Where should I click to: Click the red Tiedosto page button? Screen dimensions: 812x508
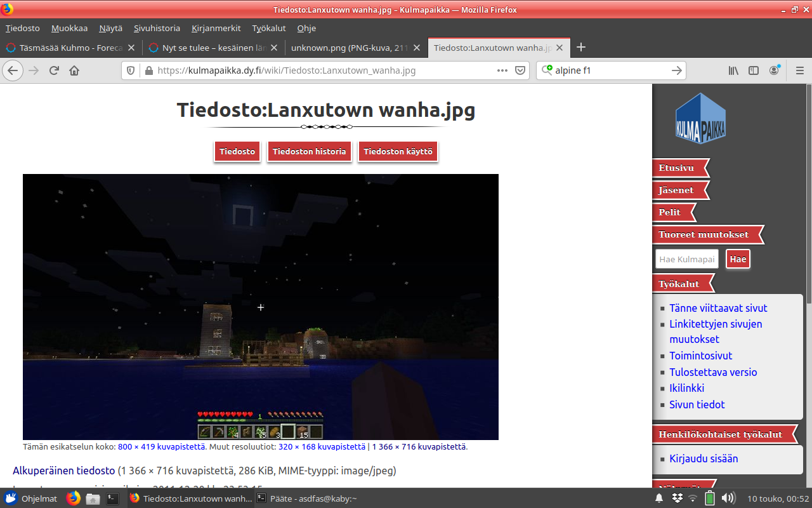tap(237, 152)
